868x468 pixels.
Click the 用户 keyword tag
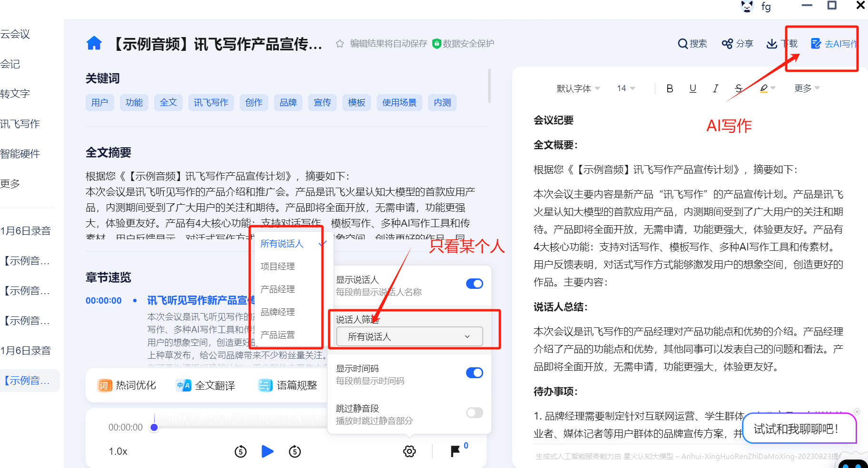[x=100, y=103]
